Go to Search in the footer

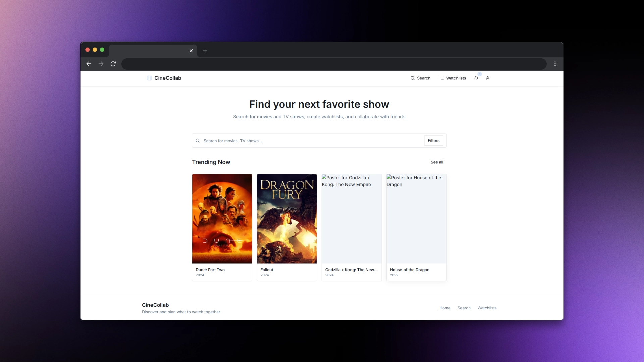click(x=464, y=308)
